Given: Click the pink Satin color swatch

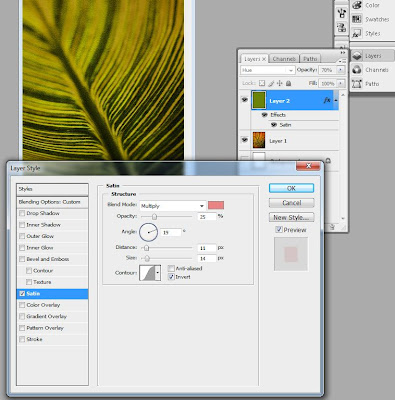Looking at the screenshot, I should 216,205.
